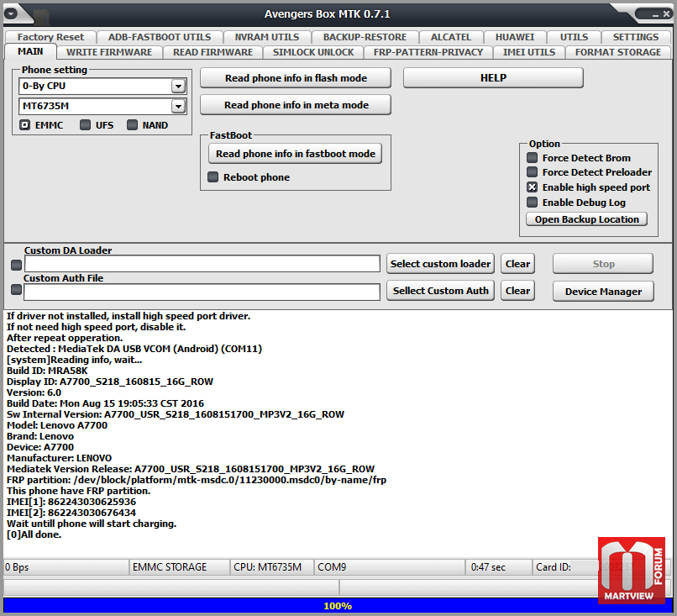The image size is (677, 616).
Task: Open the NVRAM UTILS tab
Action: pyautogui.click(x=267, y=37)
